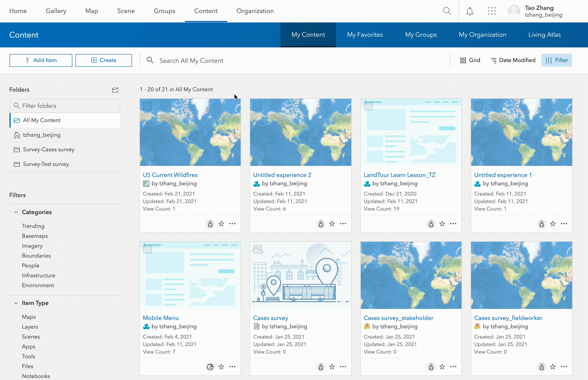Screen dimensions: 588x380
Task: Collapse the Item Type filter section
Action: coord(16,303)
